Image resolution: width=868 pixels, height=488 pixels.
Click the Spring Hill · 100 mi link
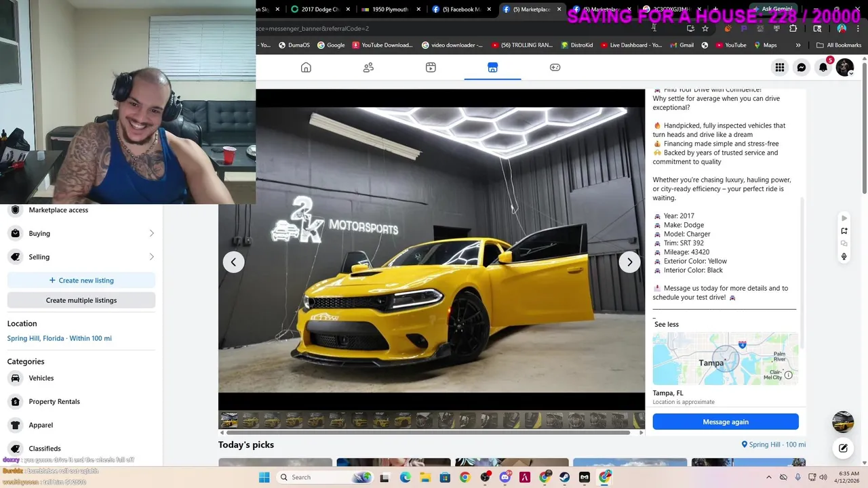tap(774, 445)
